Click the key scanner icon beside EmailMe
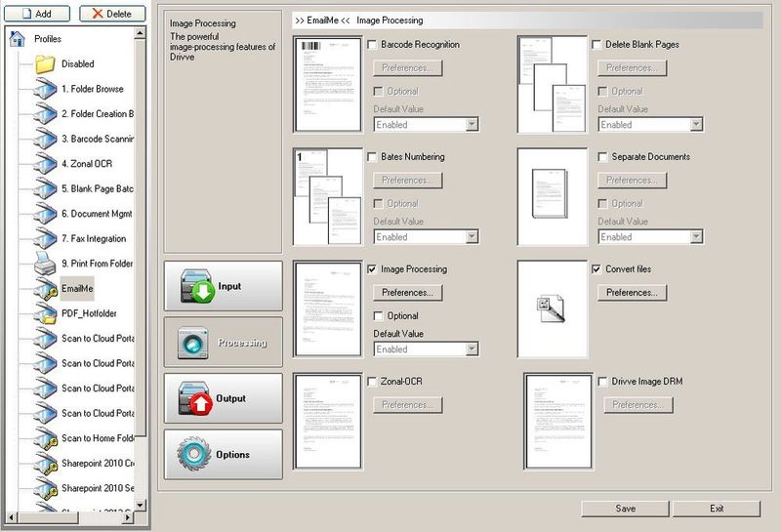Image resolution: width=781 pixels, height=532 pixels. 46,289
